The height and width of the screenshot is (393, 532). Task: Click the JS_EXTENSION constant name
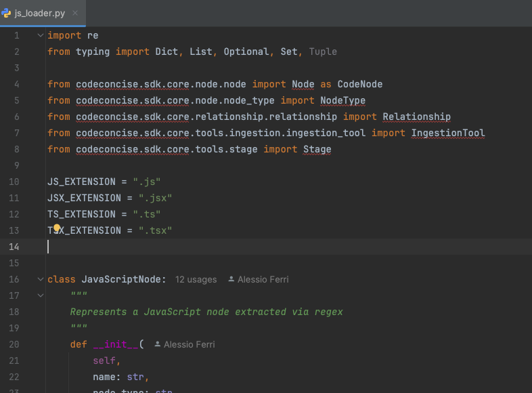point(81,182)
